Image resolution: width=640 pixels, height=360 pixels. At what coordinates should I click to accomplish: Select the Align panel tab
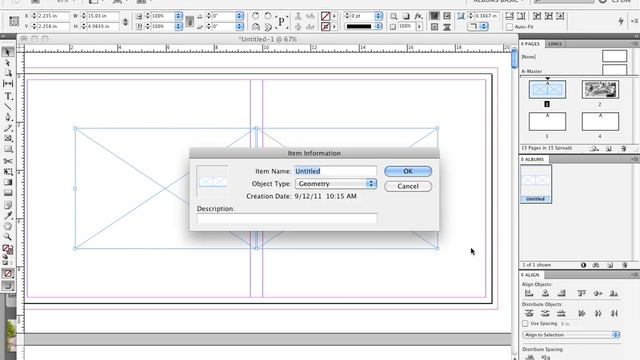point(530,275)
